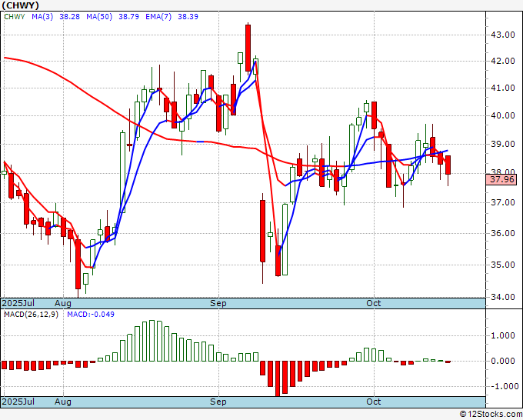Image resolution: width=523 pixels, height=420 pixels.
Task: Click the MA(50) indicator label
Action: point(99,17)
